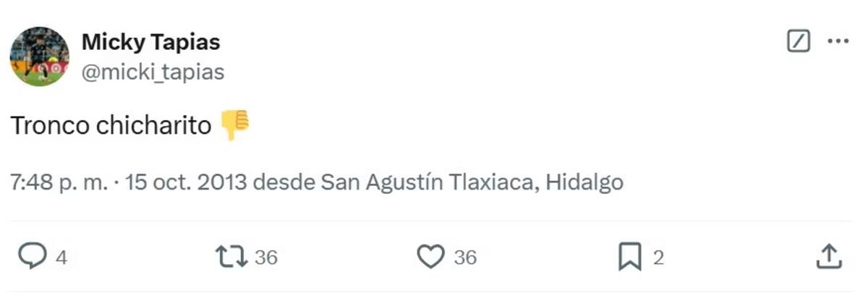Open Micky Tapias profile picture
868x301 pixels.
click(40, 56)
